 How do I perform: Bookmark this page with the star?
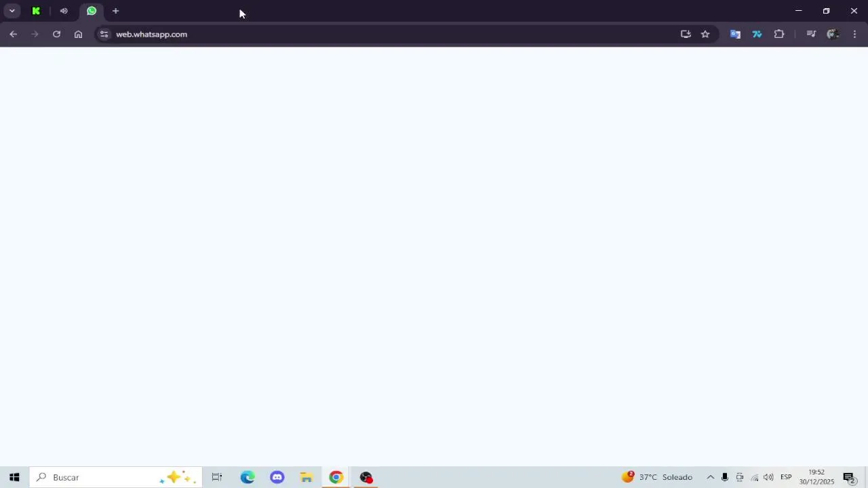(x=705, y=34)
